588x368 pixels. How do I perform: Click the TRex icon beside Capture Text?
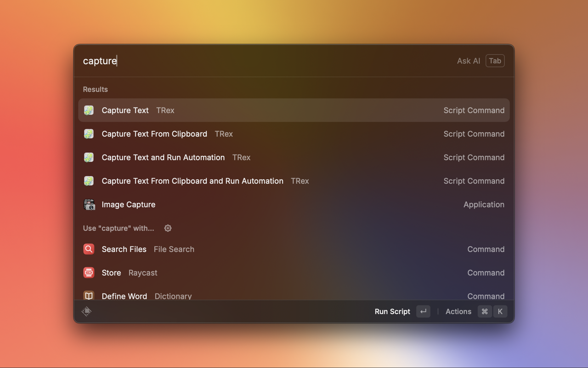point(89,110)
